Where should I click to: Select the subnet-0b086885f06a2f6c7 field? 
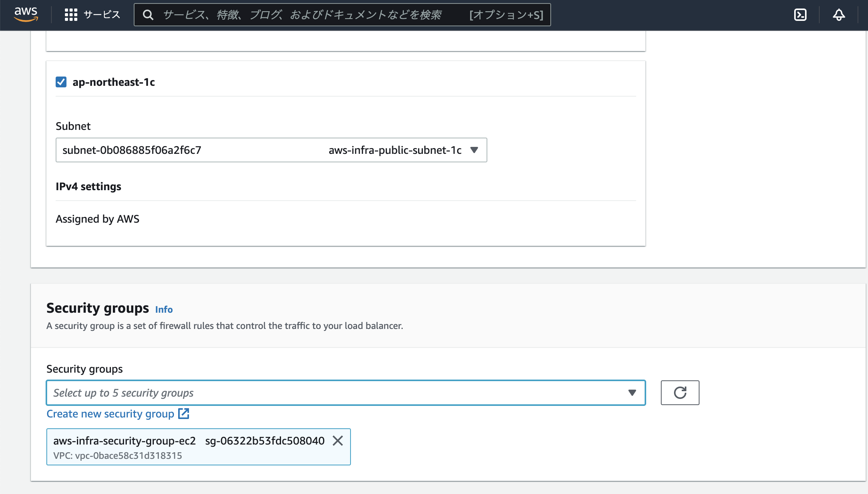click(193, 150)
